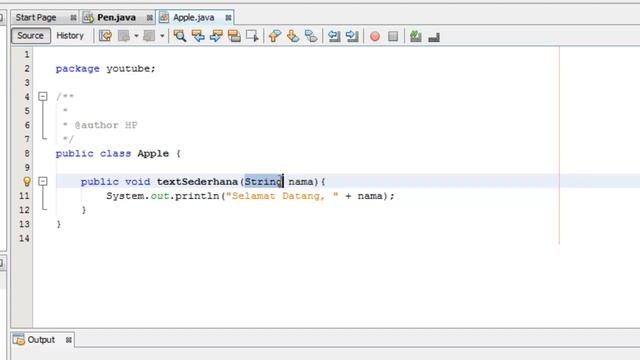
Task: Close the Apple.java tab
Action: click(x=229, y=18)
